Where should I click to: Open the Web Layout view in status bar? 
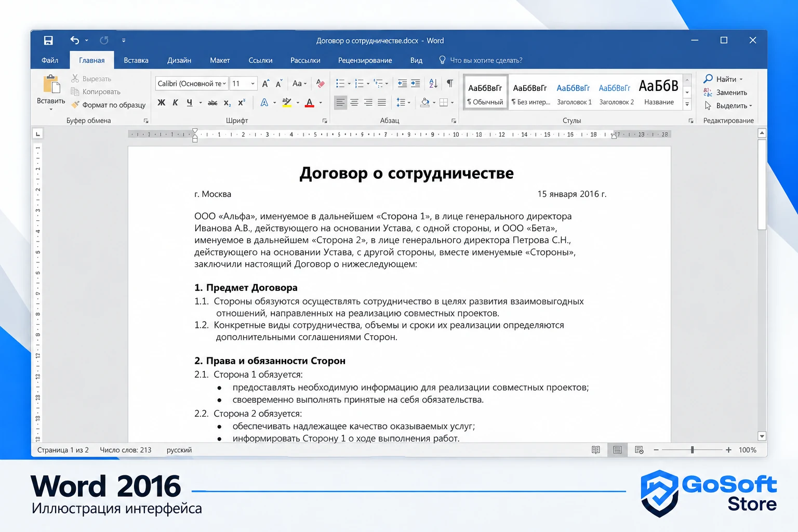tap(639, 450)
